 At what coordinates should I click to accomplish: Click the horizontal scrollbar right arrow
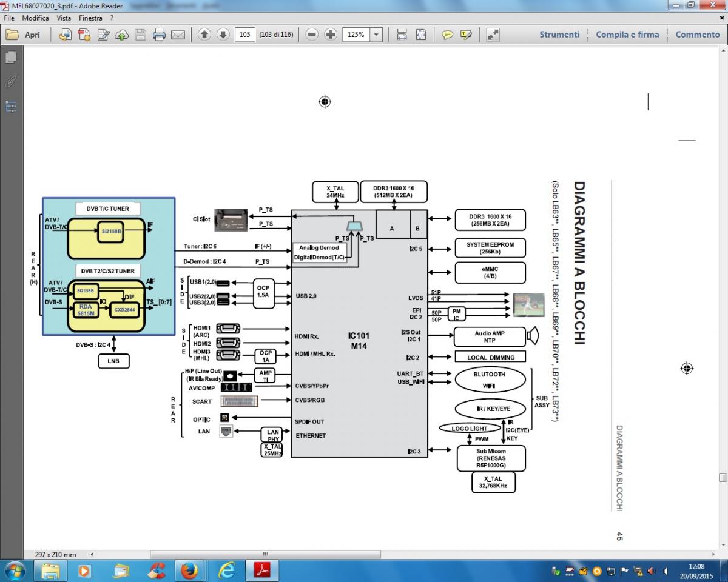pyautogui.click(x=713, y=554)
